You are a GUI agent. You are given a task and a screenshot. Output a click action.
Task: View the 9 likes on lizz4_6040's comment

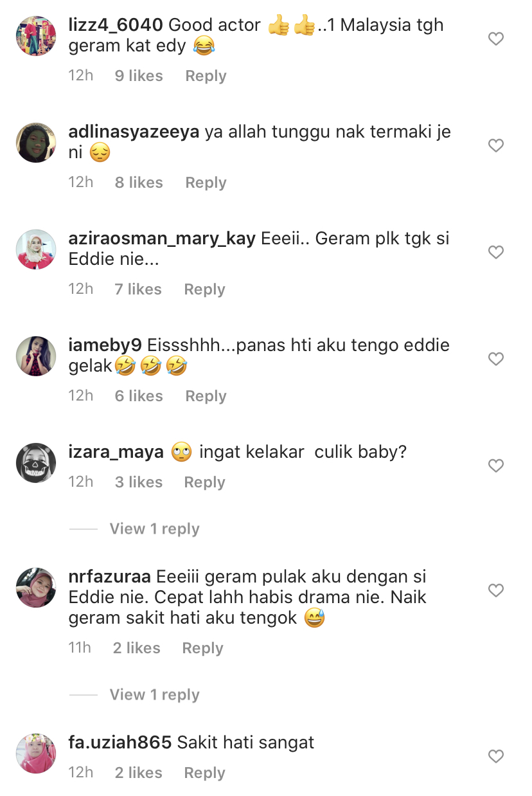pyautogui.click(x=139, y=76)
